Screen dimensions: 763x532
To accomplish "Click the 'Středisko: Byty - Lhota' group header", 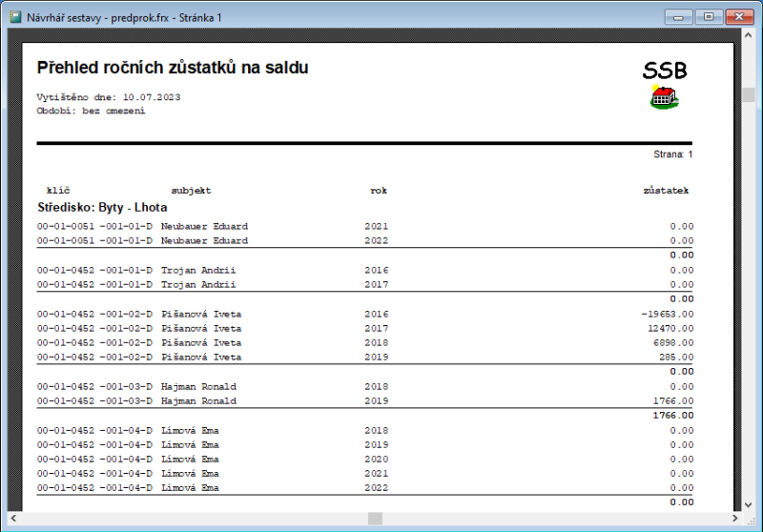I will pos(102,206).
